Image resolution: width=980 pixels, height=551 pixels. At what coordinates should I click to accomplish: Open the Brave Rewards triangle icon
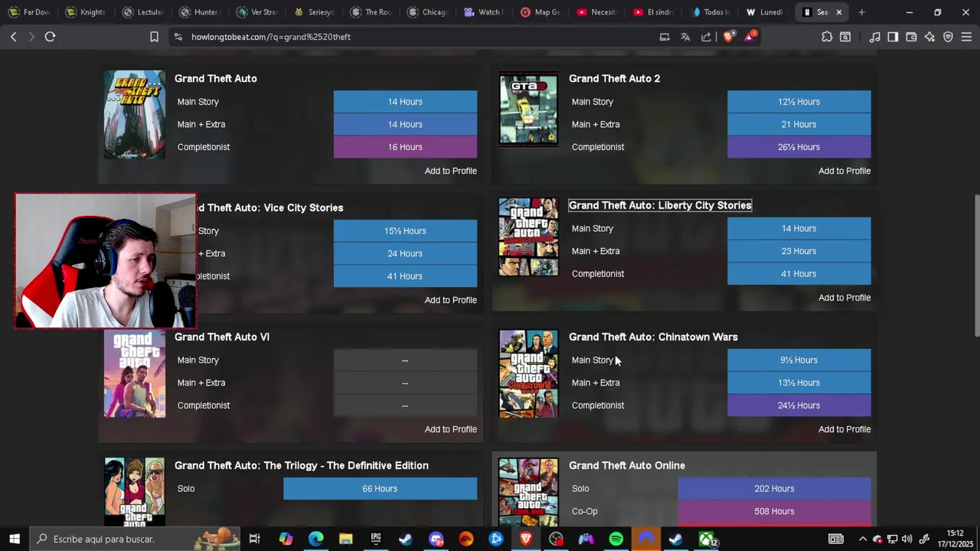click(750, 36)
